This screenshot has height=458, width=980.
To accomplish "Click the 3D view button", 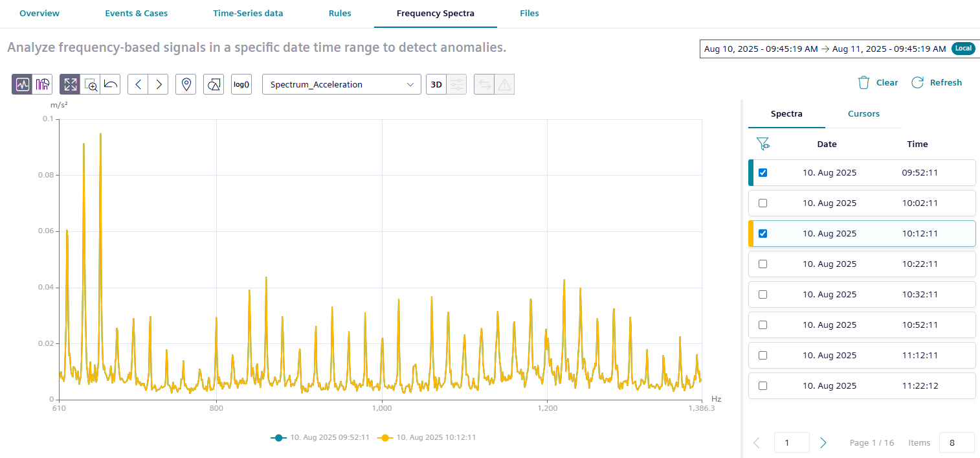I will click(436, 84).
